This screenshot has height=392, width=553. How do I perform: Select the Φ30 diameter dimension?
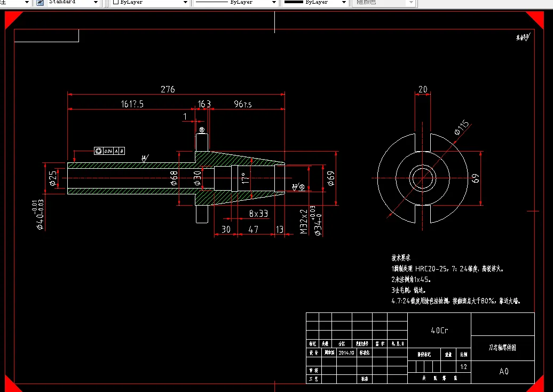(197, 178)
